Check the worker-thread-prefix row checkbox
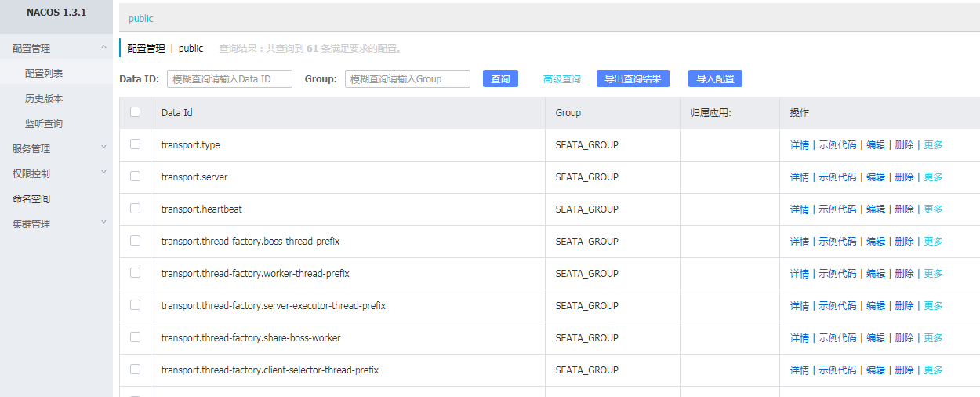980x397 pixels. tap(135, 273)
